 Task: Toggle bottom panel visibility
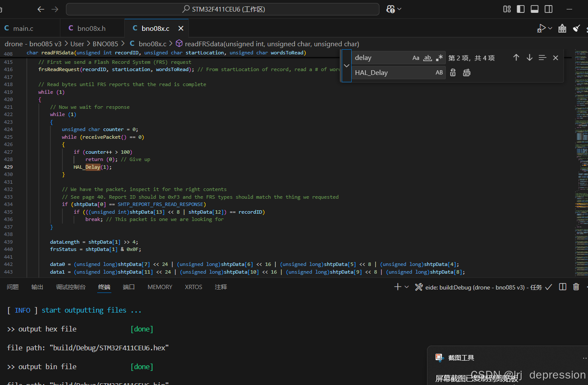point(534,9)
